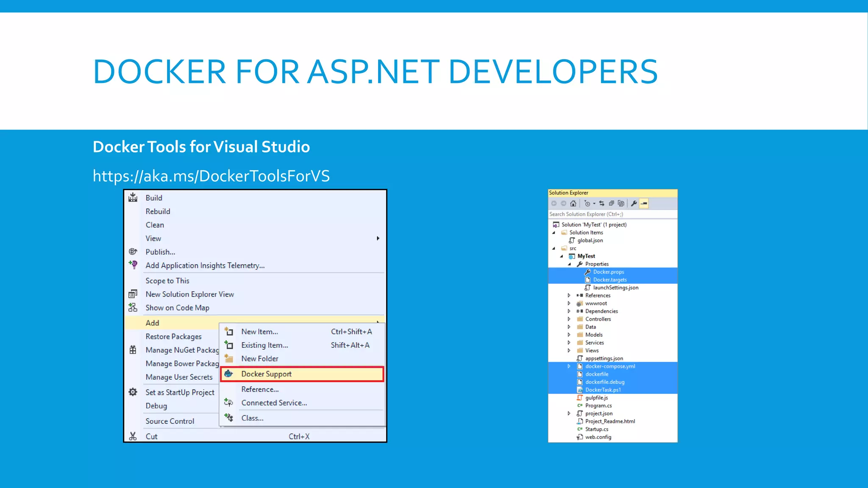Choose Restore Packages menu entry
868x488 pixels.
click(x=173, y=337)
